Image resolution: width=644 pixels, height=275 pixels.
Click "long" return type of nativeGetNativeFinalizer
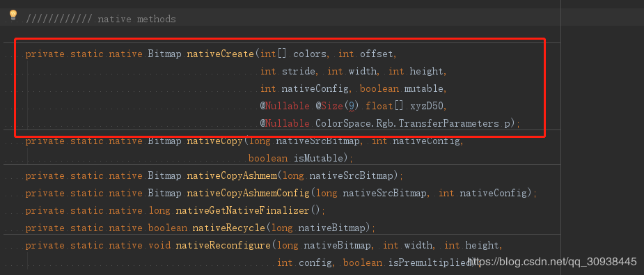159,210
